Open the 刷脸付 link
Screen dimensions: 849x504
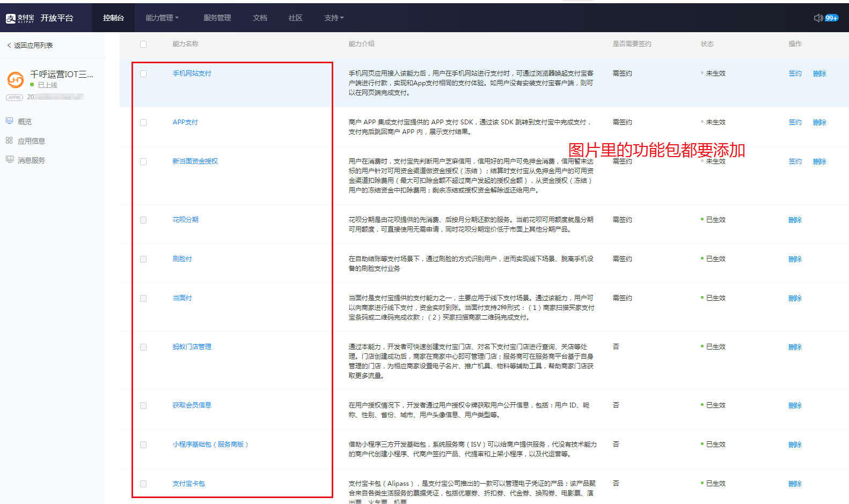point(182,259)
